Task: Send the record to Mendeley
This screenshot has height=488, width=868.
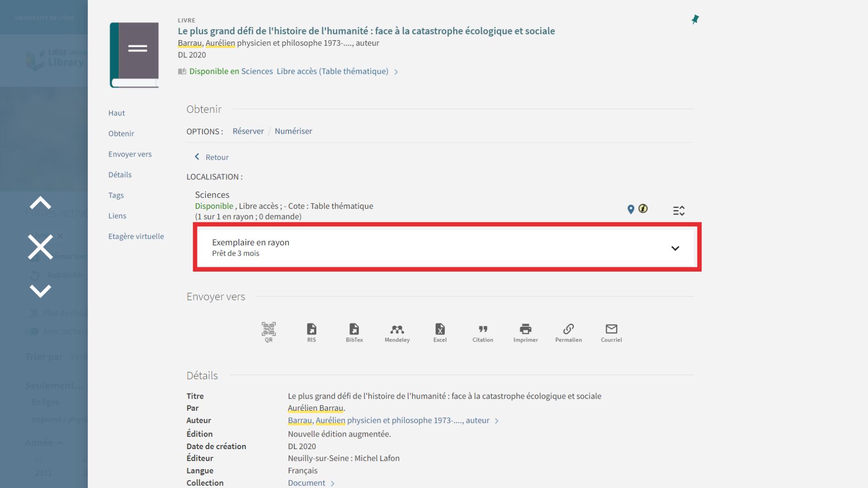Action: coord(397,332)
